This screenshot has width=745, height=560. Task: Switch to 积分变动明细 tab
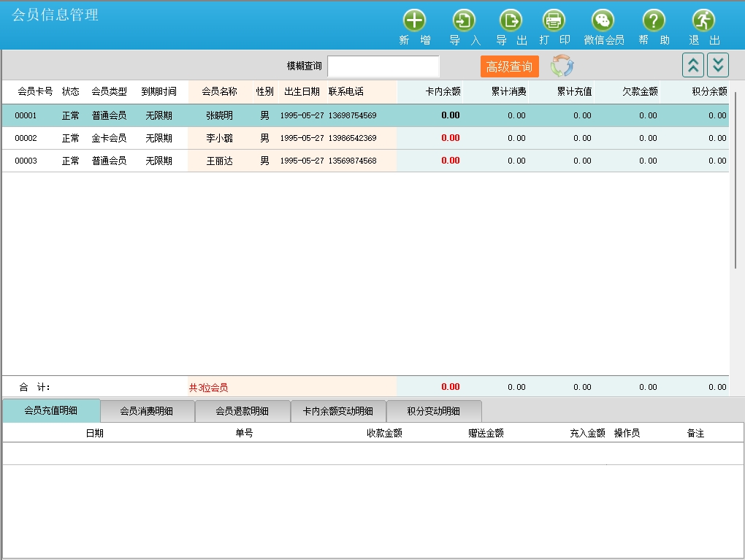coord(433,411)
